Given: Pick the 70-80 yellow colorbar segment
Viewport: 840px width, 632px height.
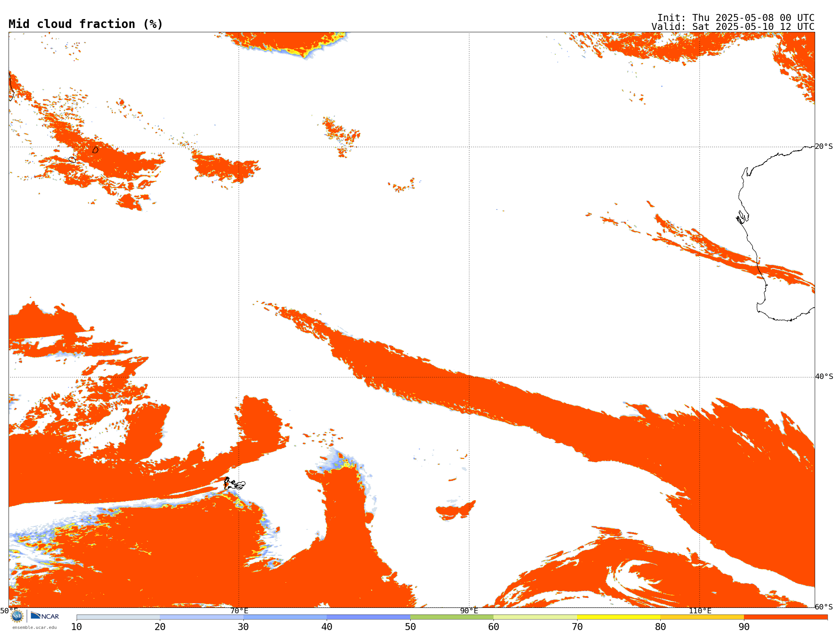Looking at the screenshot, I should click(x=619, y=617).
